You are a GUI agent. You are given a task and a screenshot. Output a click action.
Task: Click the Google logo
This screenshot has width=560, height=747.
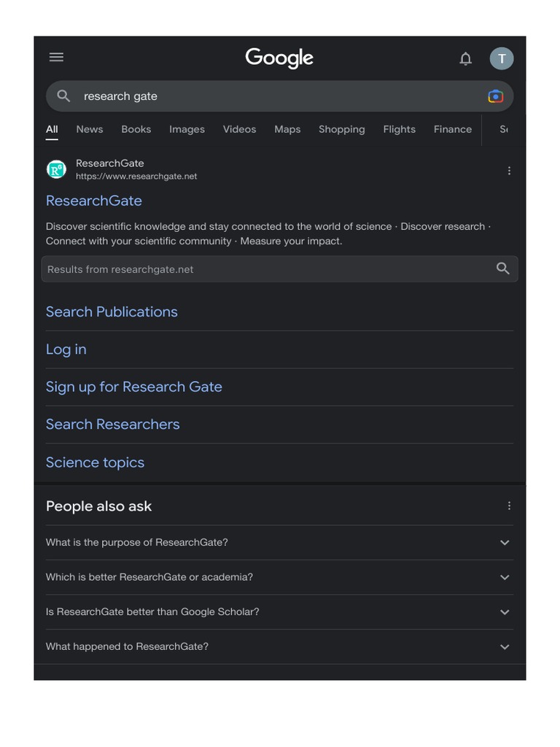[x=279, y=58]
